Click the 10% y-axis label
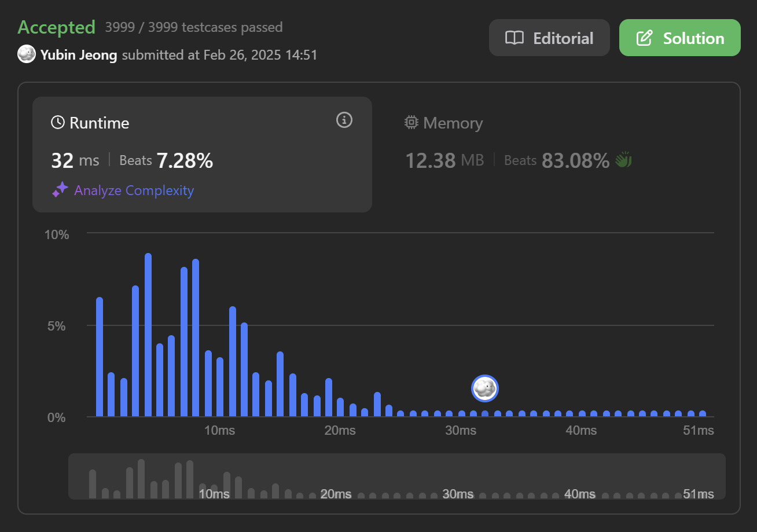The width and height of the screenshot is (757, 532). pyautogui.click(x=57, y=234)
